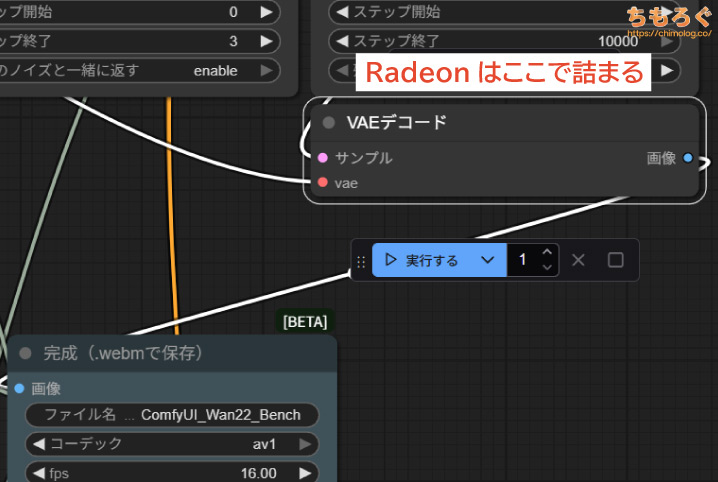
Task: Click the ステップ終了 value 3
Action: tap(233, 41)
